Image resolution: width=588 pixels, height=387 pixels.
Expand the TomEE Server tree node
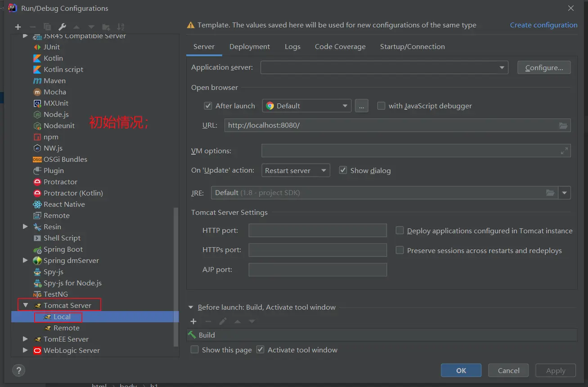(25, 339)
